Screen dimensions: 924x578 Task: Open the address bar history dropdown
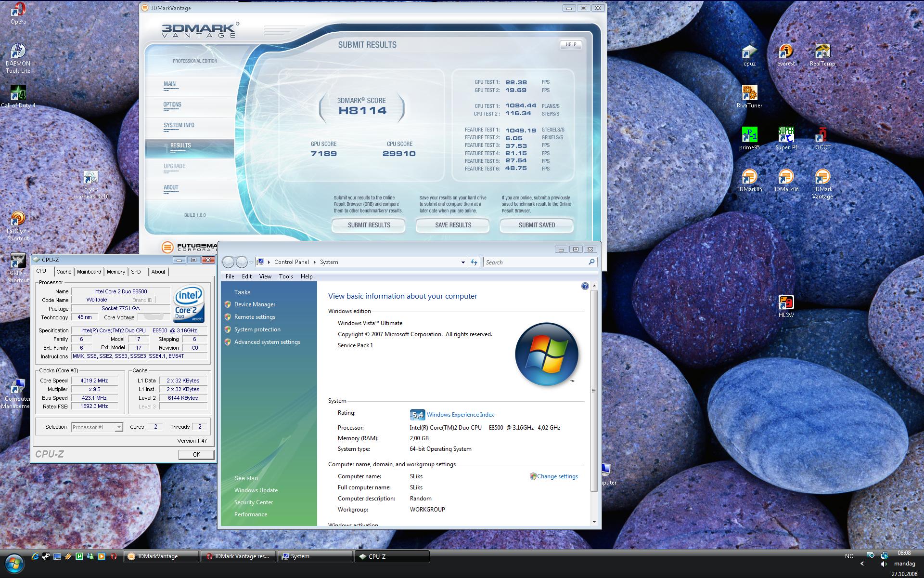point(463,262)
